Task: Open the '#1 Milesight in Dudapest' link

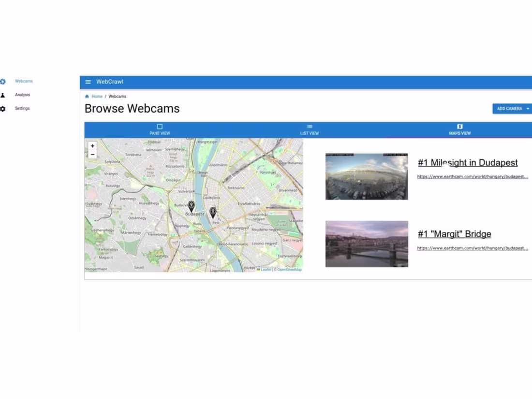Action: 467,163
